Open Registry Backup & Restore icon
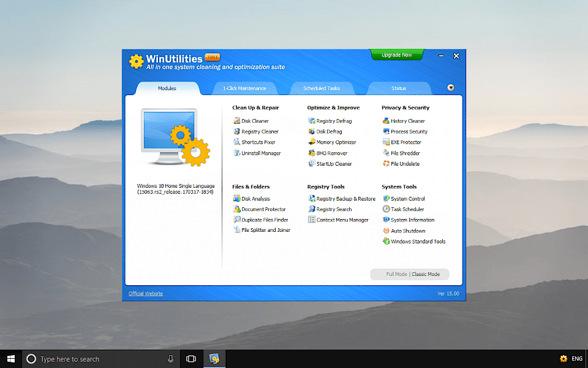588x368 pixels. tap(312, 198)
